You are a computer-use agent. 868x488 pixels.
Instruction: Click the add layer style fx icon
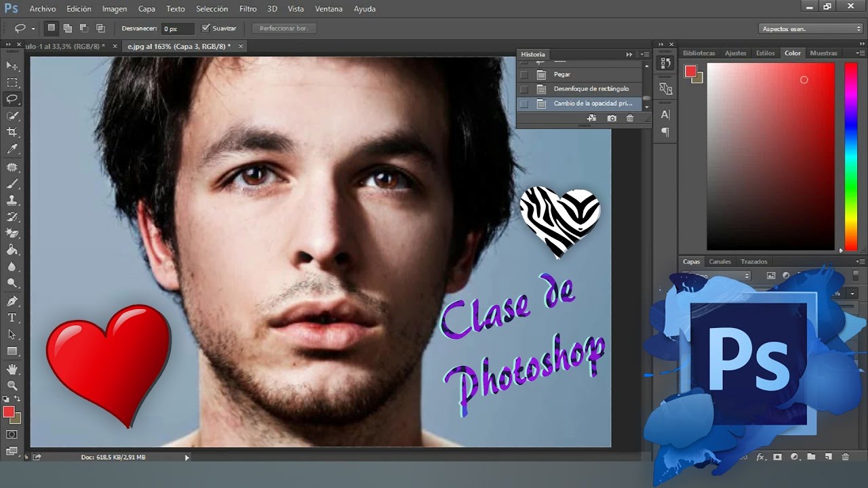(x=761, y=457)
